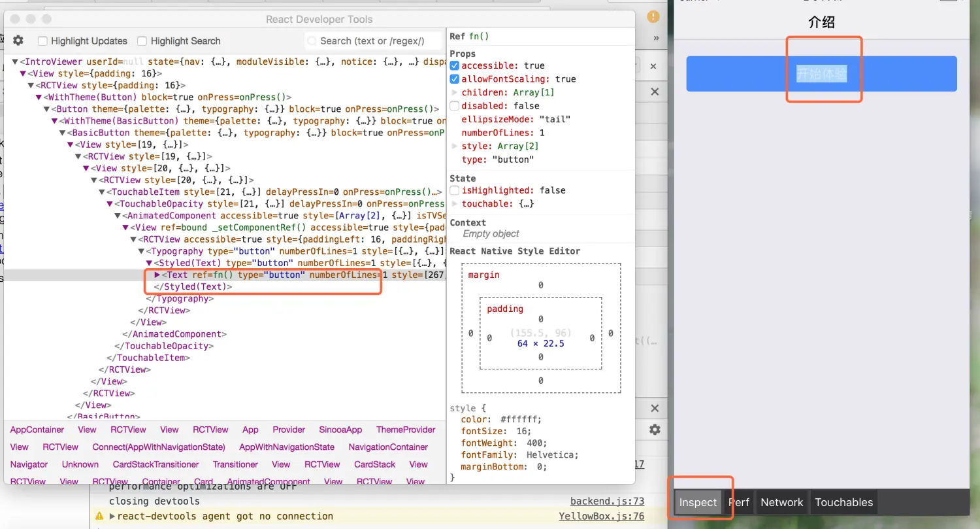Expand the touchable state object
980x529 pixels.
[455, 204]
